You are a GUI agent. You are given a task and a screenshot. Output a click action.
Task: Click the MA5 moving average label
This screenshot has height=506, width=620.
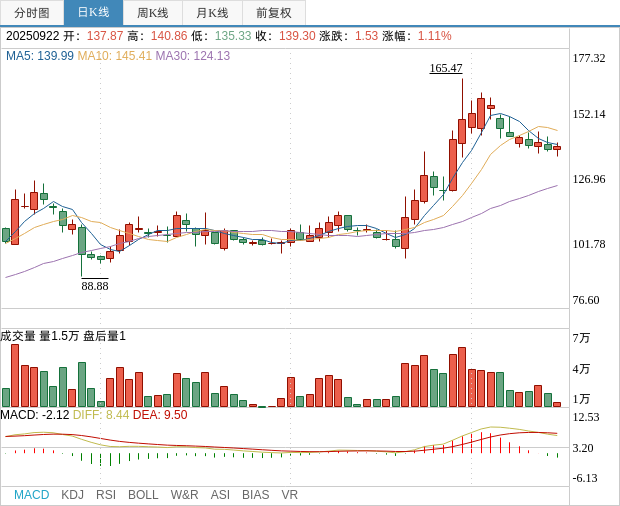point(40,56)
